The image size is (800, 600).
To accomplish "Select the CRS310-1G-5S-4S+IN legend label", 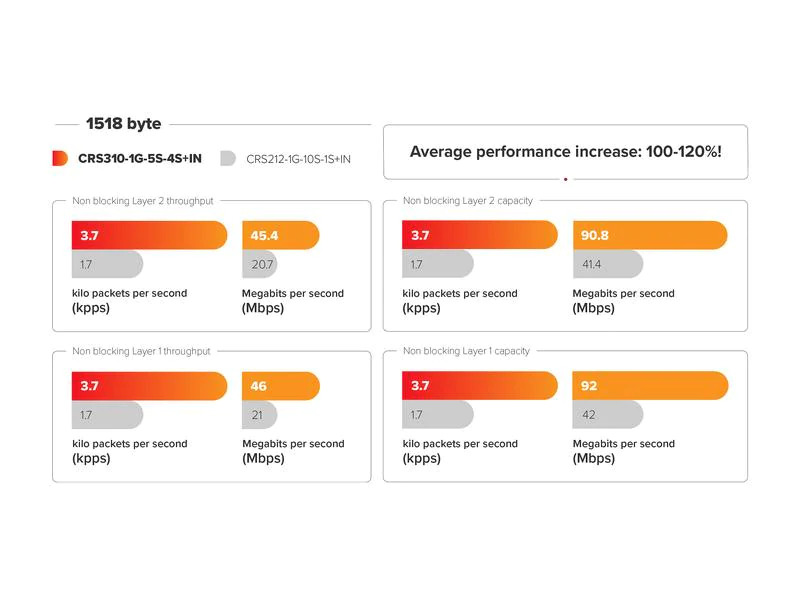I will [140, 159].
